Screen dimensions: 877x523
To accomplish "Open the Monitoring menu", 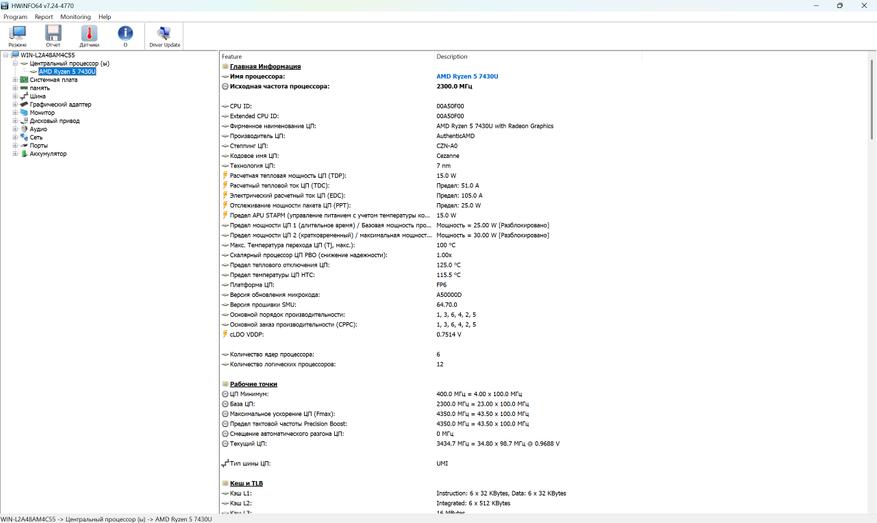I will [x=76, y=17].
